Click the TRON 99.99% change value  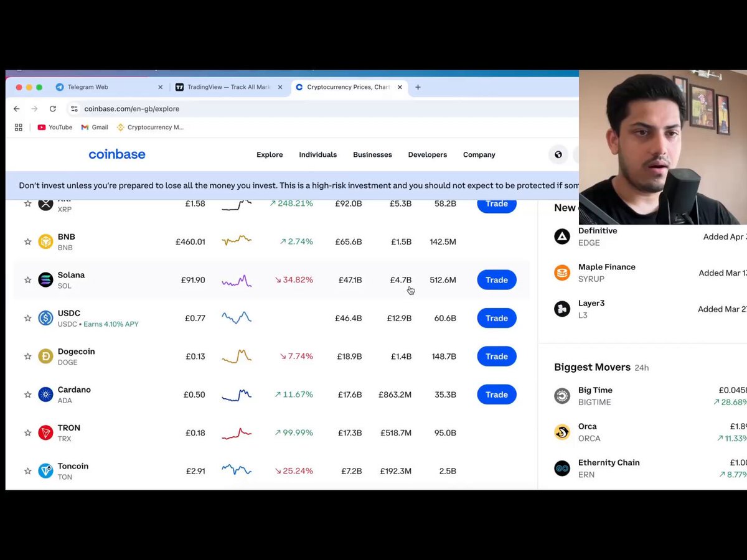294,433
